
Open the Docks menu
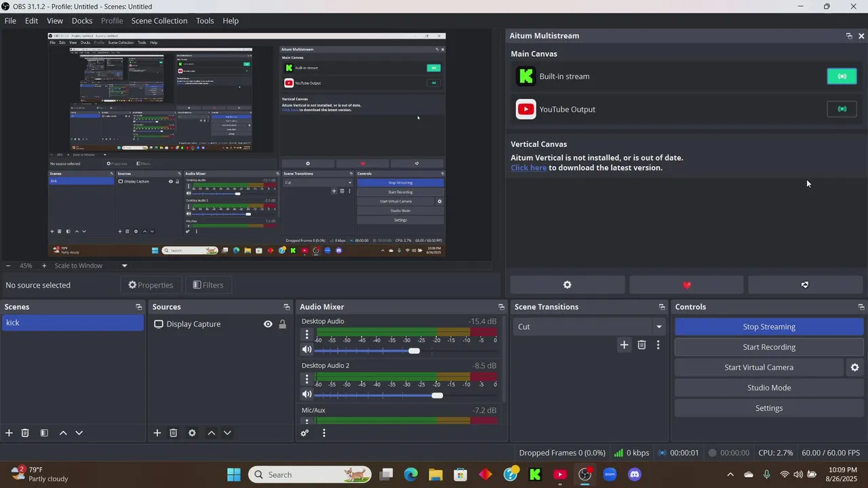(82, 20)
